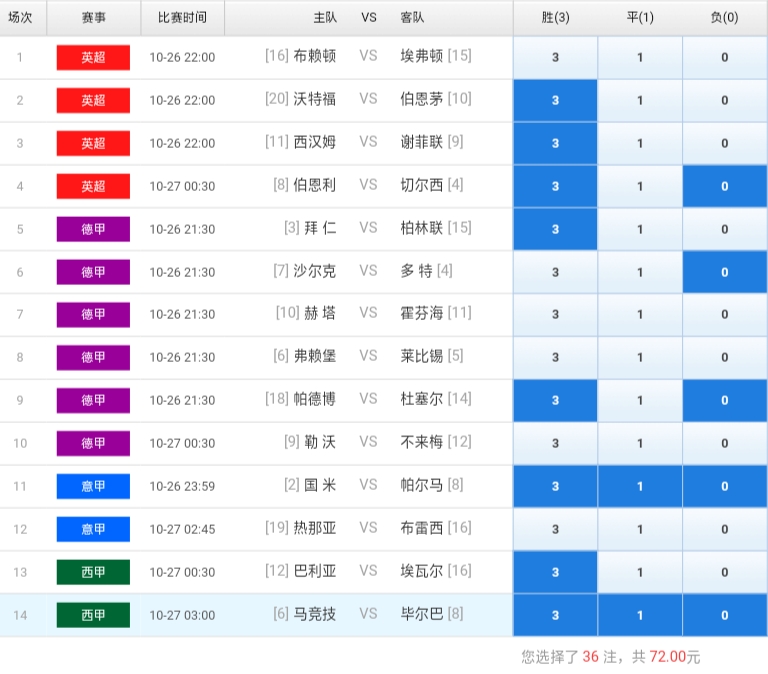Click the 英超 league badge in match 1
This screenshot has height=674, width=768.
click(93, 57)
